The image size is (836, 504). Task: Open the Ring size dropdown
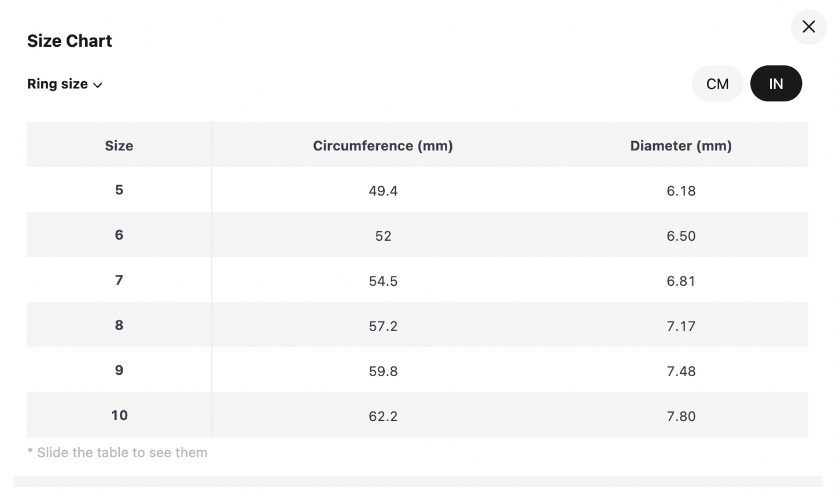coord(65,84)
